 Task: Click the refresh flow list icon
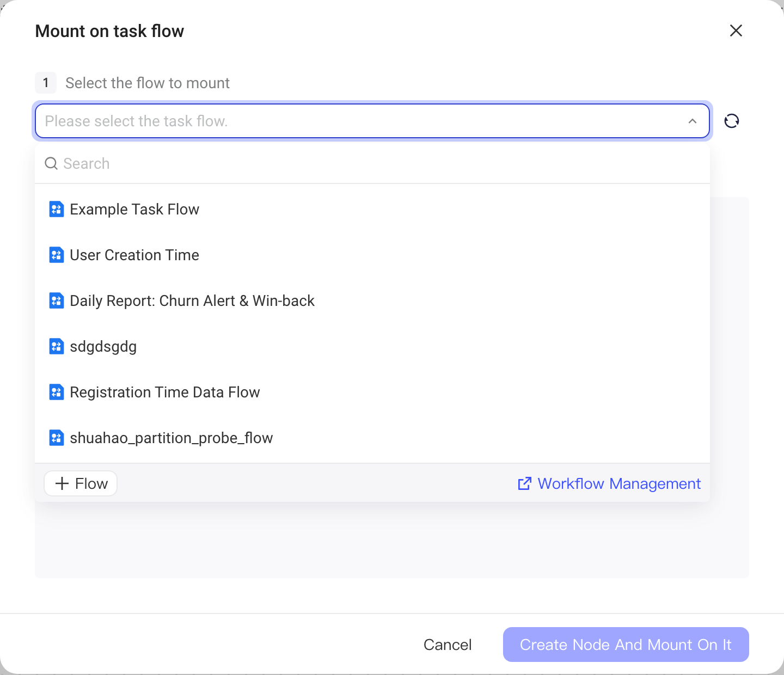[x=732, y=121]
